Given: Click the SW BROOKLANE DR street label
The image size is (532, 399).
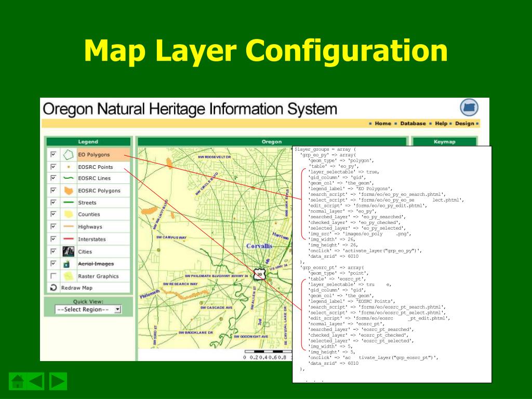Looking at the screenshot, I should (x=196, y=332).
